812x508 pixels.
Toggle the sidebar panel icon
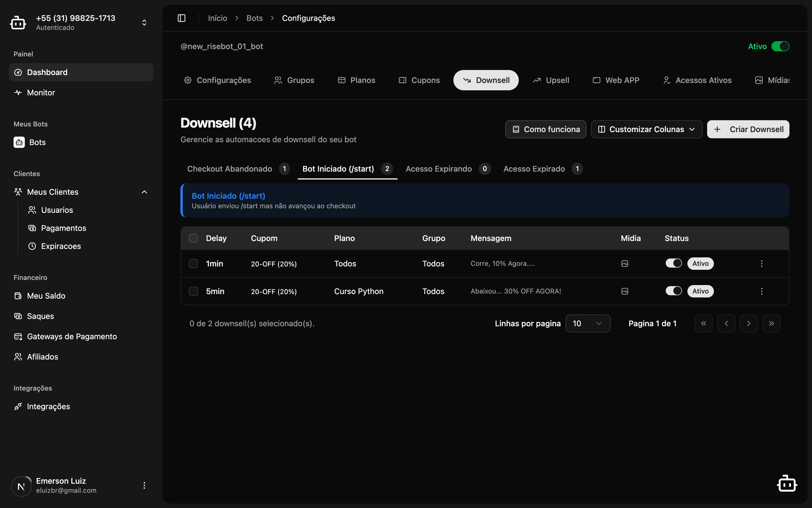pyautogui.click(x=182, y=18)
